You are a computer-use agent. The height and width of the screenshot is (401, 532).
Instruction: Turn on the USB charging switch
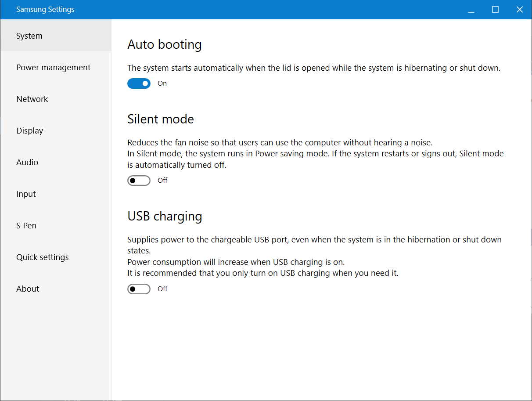tap(139, 289)
